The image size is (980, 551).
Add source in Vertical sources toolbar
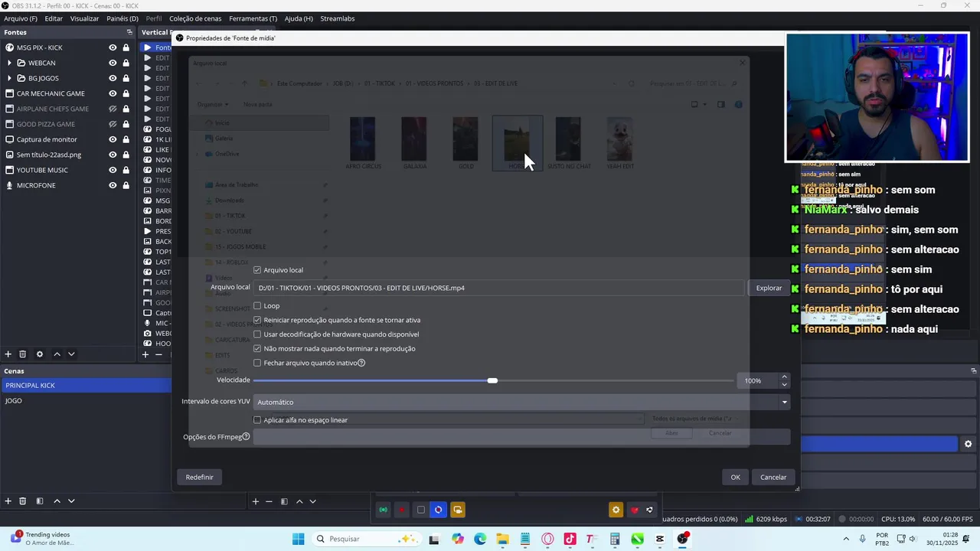[x=145, y=354]
